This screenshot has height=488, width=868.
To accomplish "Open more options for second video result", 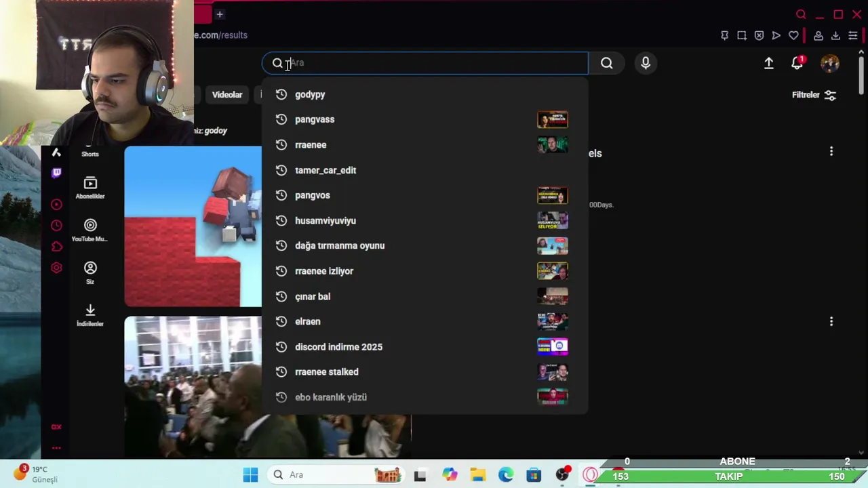I will pyautogui.click(x=831, y=321).
